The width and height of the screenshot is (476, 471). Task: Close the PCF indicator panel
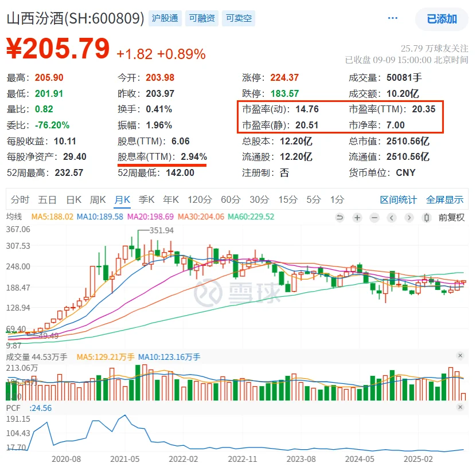click(460, 407)
